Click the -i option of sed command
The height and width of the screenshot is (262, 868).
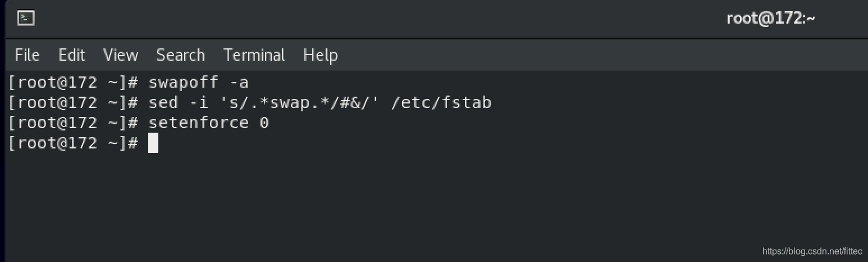coord(199,103)
